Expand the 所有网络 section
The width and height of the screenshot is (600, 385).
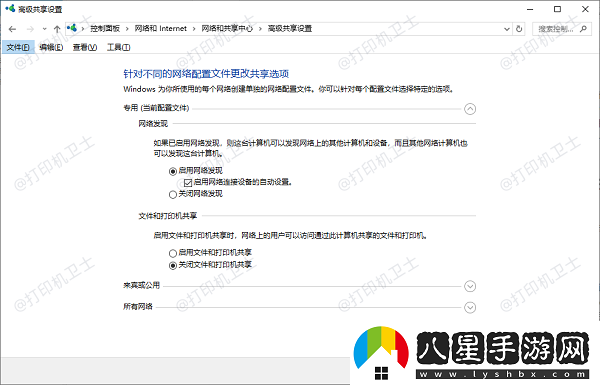[x=470, y=307]
